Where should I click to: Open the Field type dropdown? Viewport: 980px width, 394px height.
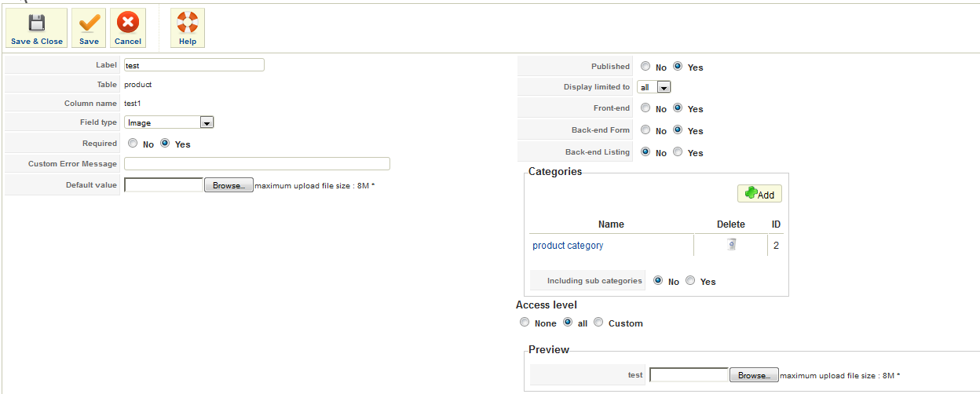tap(207, 122)
